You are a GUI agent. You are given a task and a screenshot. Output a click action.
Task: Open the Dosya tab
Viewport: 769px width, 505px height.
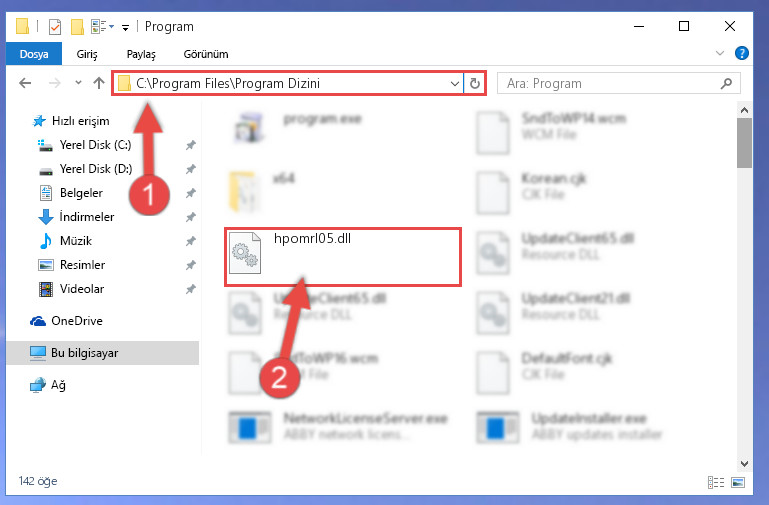[34, 53]
